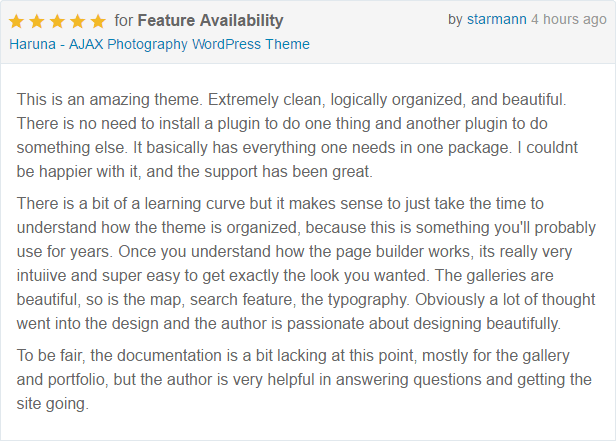The height and width of the screenshot is (441, 616).
Task: Click the phrase "Obviously a lot of thought"
Action: pos(505,300)
